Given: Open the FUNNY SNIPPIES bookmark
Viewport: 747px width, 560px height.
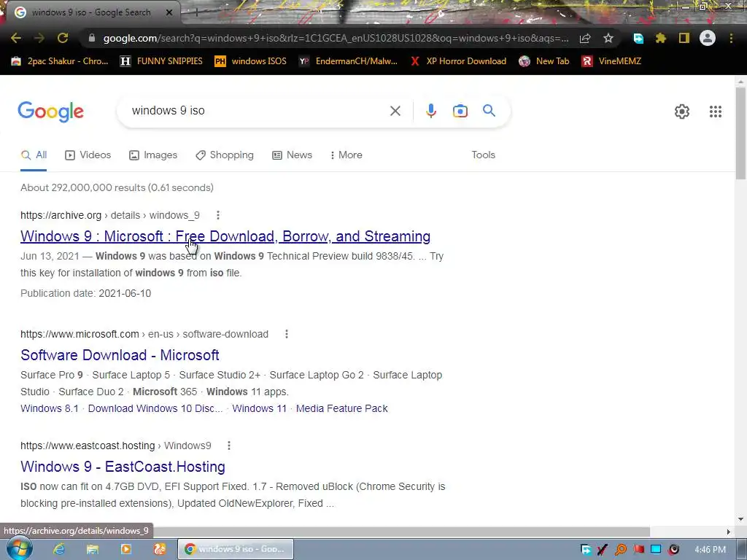Looking at the screenshot, I should click(161, 61).
